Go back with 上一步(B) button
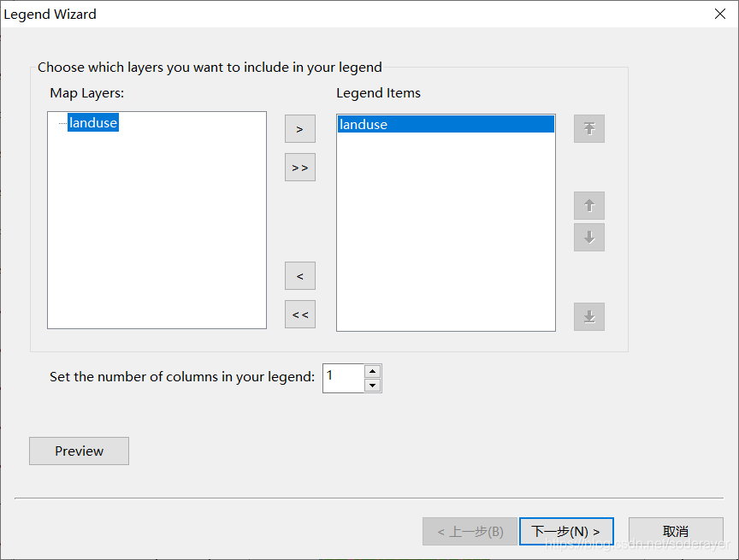The width and height of the screenshot is (739, 560). coord(470,531)
